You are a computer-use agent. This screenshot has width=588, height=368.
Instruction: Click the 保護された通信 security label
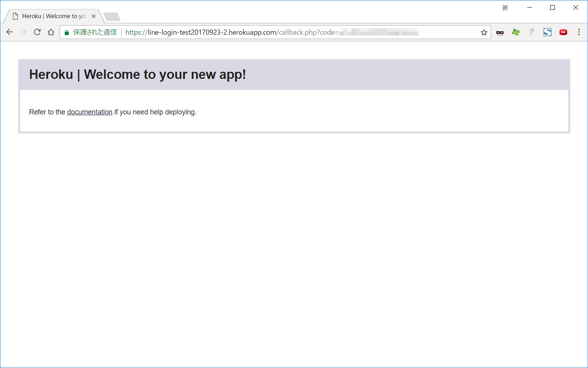[x=95, y=32]
